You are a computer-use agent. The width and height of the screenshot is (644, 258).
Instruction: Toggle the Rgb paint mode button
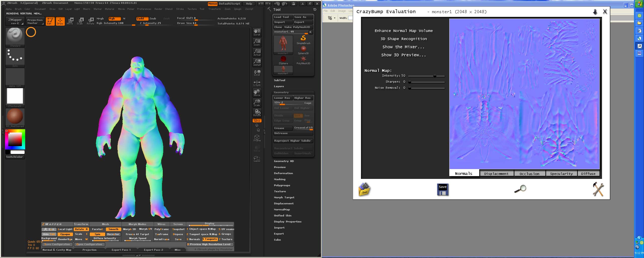pos(114,18)
